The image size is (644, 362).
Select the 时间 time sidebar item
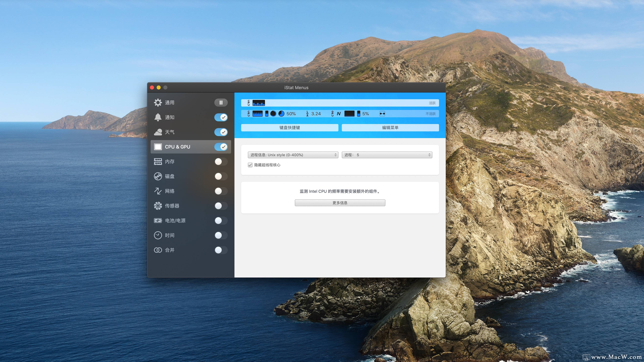coord(170,235)
